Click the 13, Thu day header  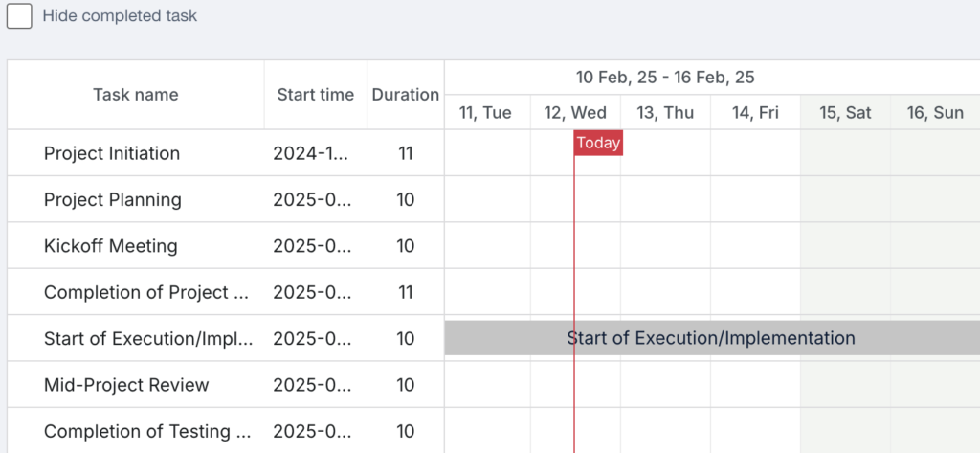tap(665, 113)
